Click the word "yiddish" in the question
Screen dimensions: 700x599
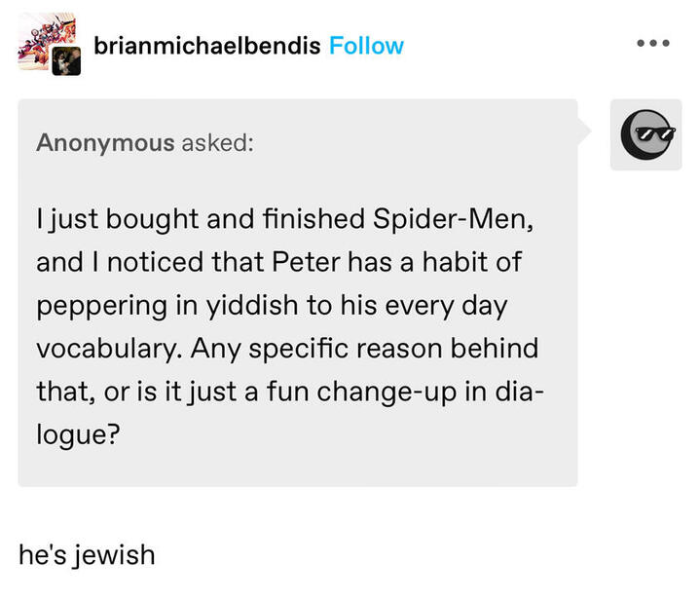253,305
